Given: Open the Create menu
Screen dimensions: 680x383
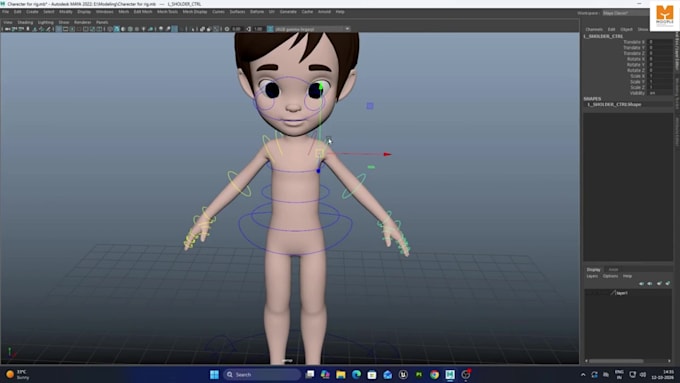Looking at the screenshot, I should coord(32,12).
